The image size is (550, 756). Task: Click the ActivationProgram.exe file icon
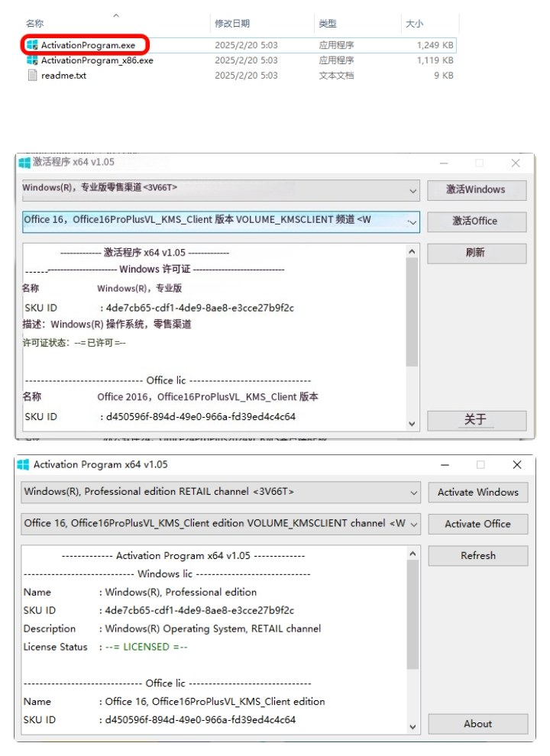click(32, 45)
